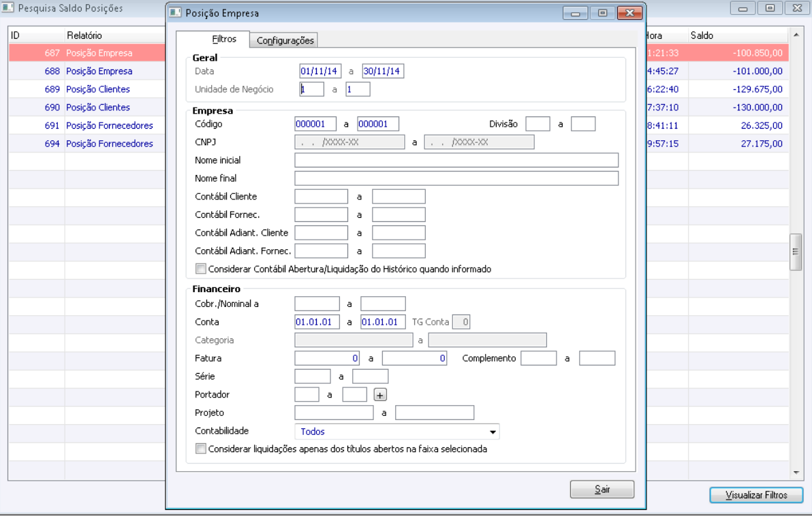Click scroll down arrow in background grid
This screenshot has width=812, height=516.
[796, 472]
